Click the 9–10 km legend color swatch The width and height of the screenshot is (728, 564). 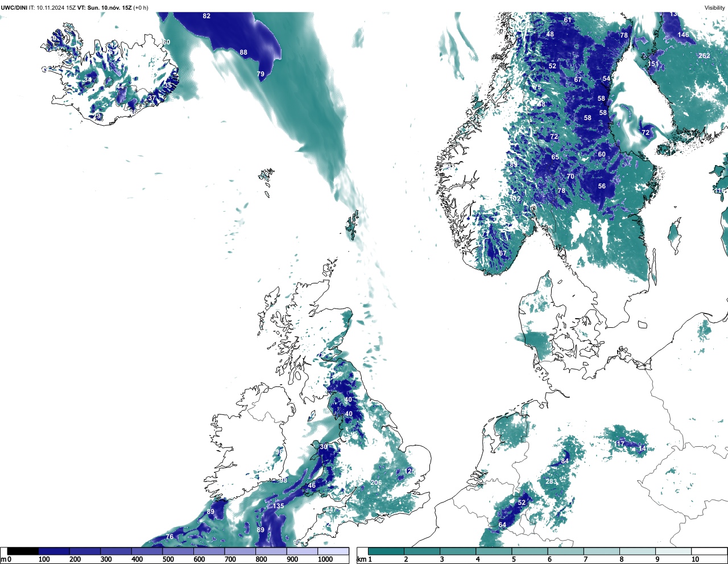click(673, 551)
